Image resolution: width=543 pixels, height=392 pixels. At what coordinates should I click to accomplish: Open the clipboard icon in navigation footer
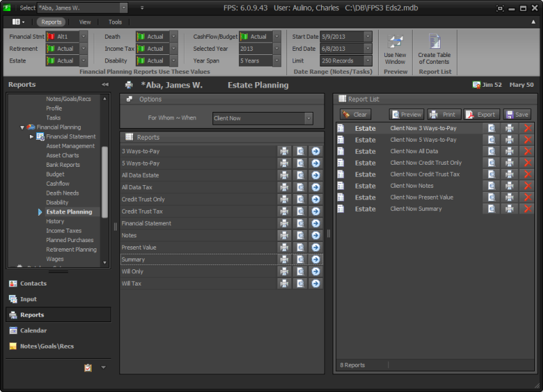tap(88, 368)
